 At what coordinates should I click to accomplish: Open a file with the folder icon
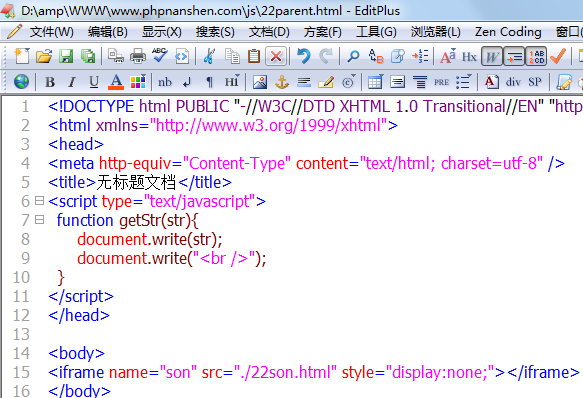pyautogui.click(x=44, y=56)
